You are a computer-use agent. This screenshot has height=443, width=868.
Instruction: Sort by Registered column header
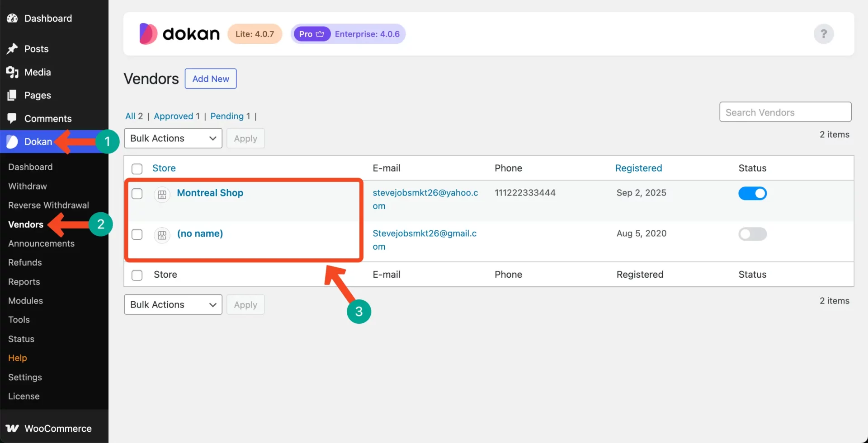click(638, 168)
